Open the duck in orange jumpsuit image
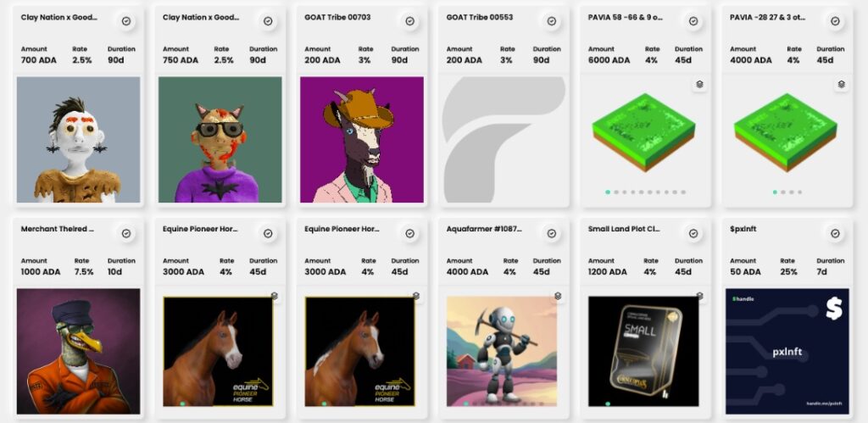The height and width of the screenshot is (423, 868). [x=79, y=351]
